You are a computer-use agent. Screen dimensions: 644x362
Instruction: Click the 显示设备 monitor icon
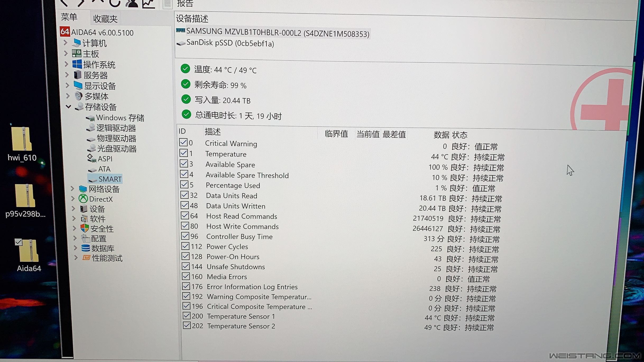[x=78, y=85]
